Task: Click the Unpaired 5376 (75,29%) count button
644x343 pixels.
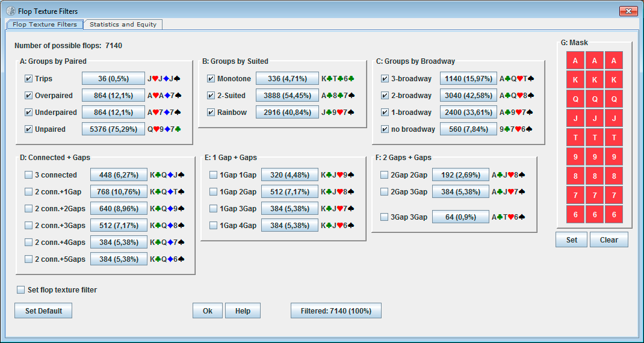Action: pyautogui.click(x=113, y=129)
